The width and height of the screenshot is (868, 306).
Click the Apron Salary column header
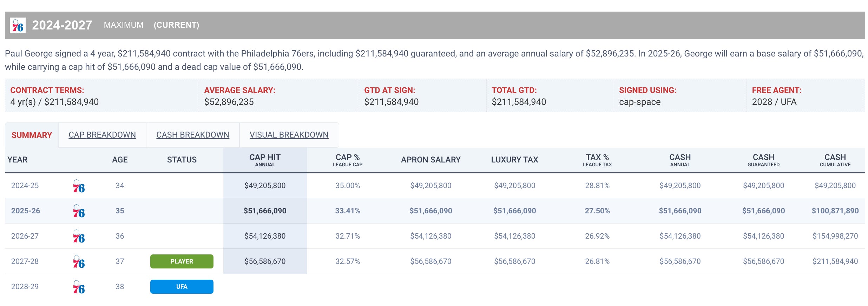click(430, 160)
